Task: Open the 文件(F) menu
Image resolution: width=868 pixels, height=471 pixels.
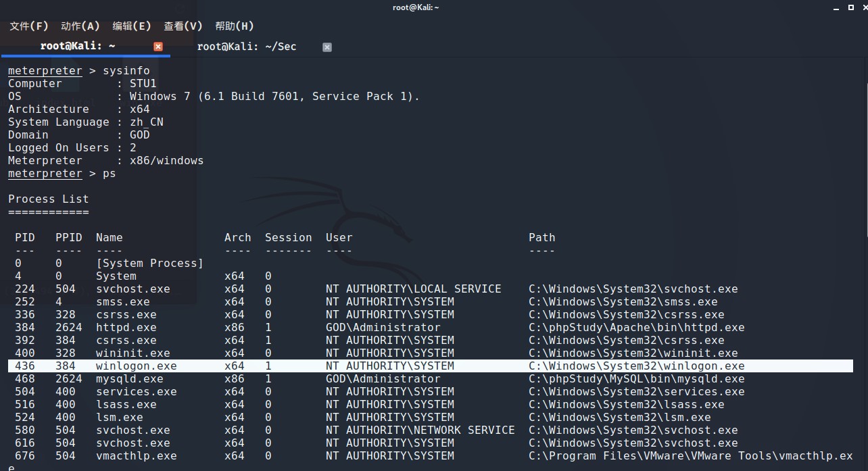Action: click(29, 26)
